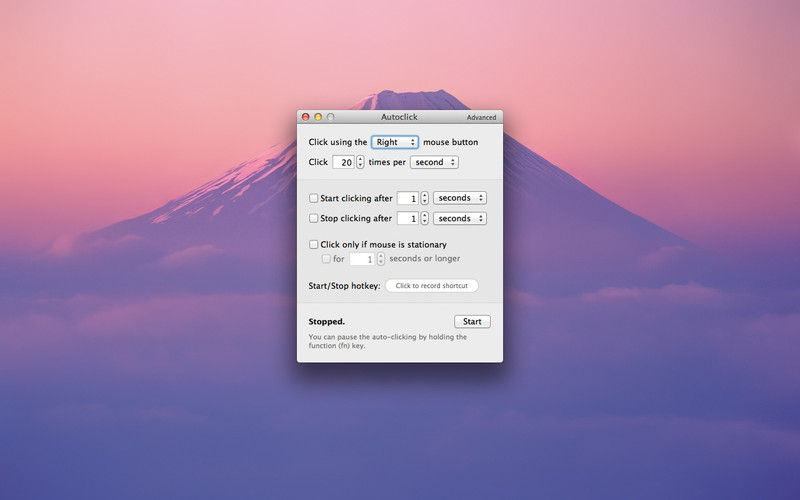The width and height of the screenshot is (800, 500).
Task: Toggle the 'for' seconds or longer checkbox
Action: [x=326, y=259]
